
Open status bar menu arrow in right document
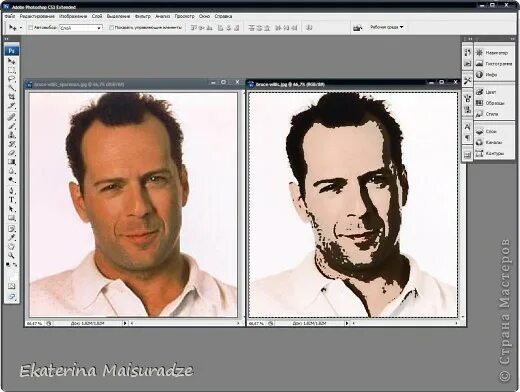tap(347, 323)
